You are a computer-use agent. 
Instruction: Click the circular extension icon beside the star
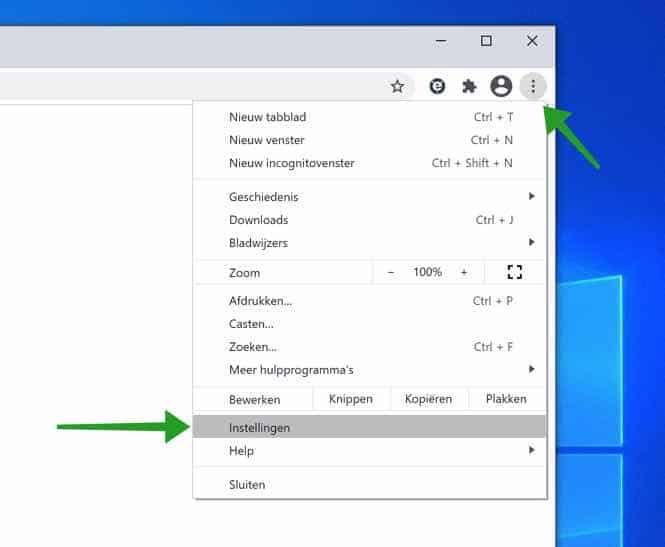coord(437,86)
